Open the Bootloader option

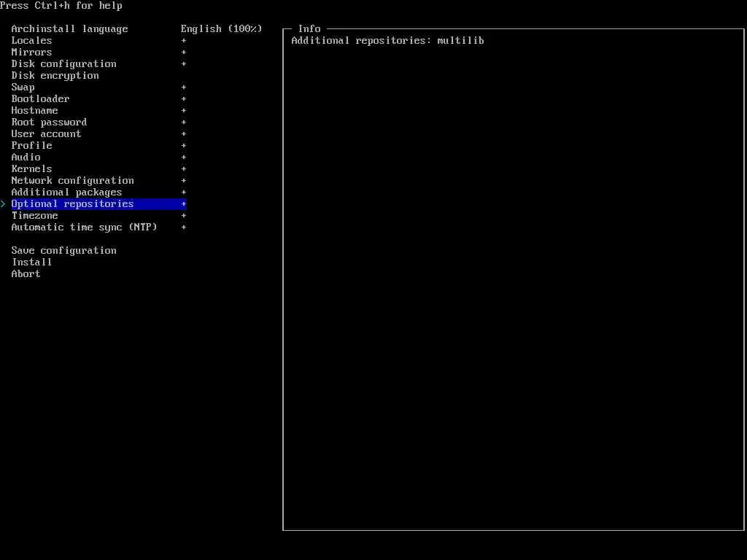tap(40, 98)
